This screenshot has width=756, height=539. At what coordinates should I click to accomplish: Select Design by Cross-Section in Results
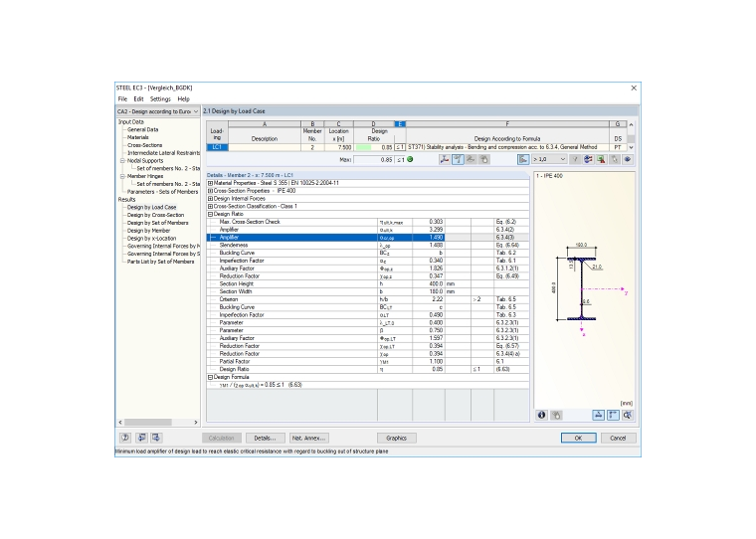pyautogui.click(x=156, y=215)
